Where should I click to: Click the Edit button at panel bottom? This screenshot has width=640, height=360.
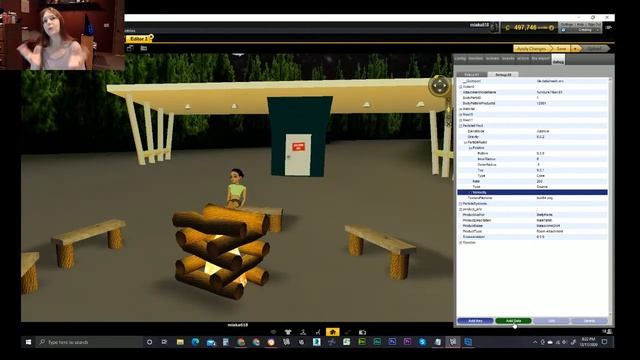coord(551,321)
